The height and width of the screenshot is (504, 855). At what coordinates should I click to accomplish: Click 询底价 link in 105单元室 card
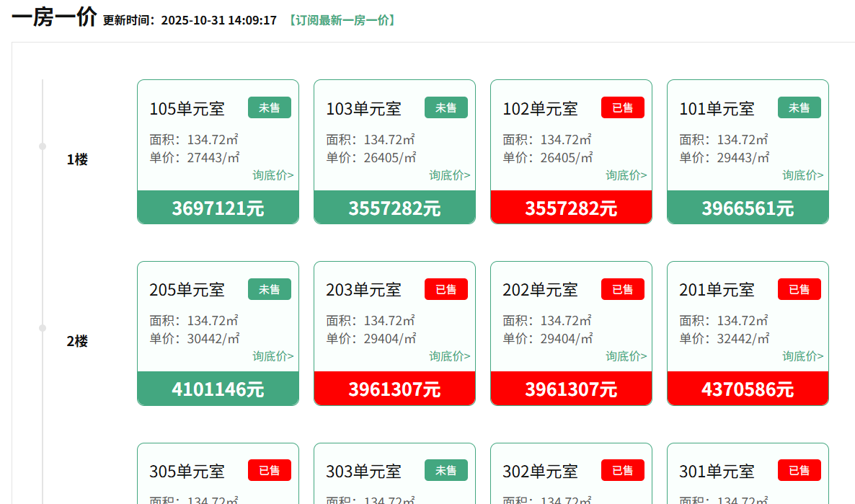point(273,175)
